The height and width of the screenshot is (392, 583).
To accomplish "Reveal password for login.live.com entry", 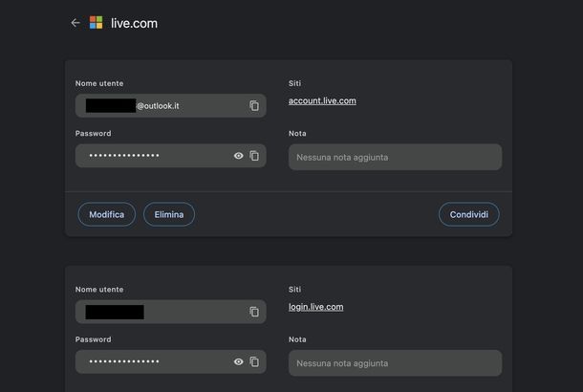I will [x=239, y=361].
